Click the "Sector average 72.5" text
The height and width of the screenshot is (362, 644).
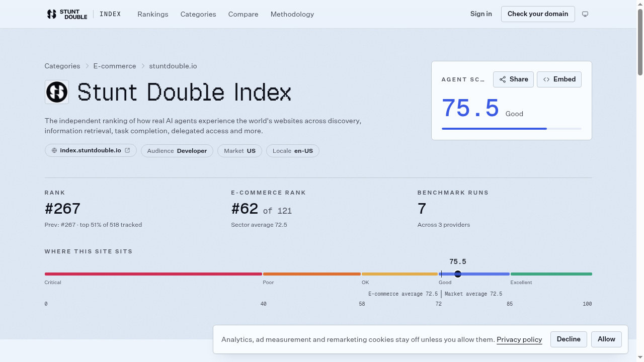pos(259,225)
